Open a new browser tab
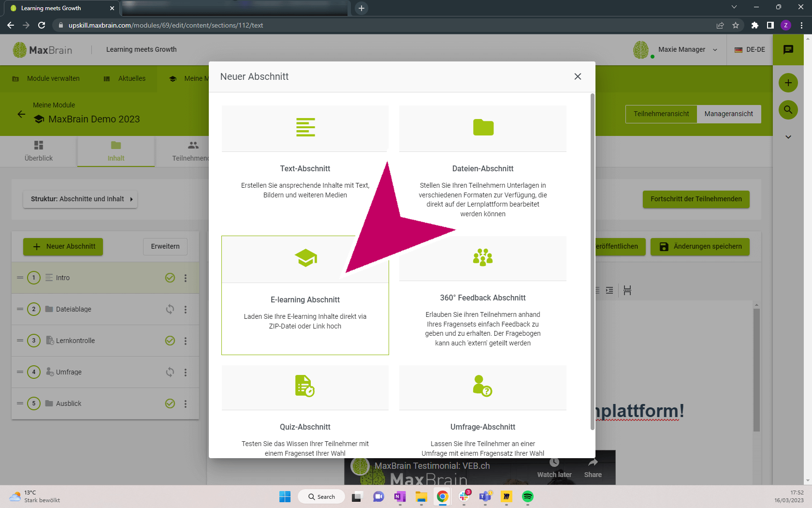 coord(362,8)
